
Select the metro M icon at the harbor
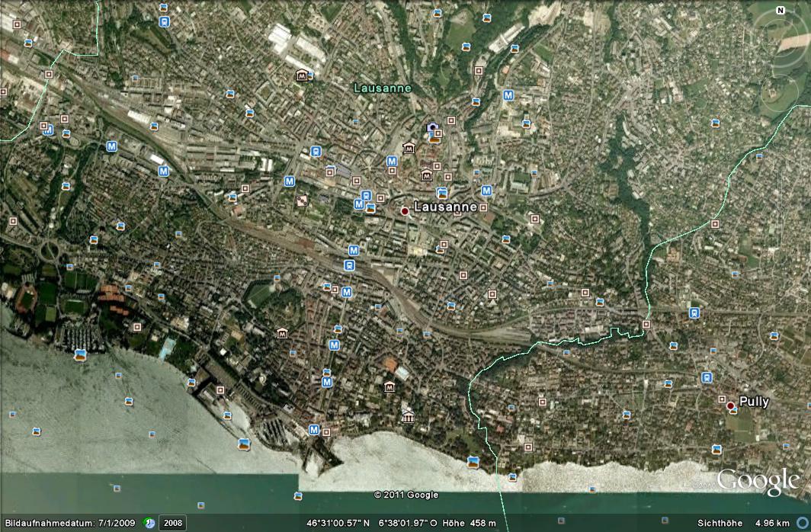pos(313,430)
